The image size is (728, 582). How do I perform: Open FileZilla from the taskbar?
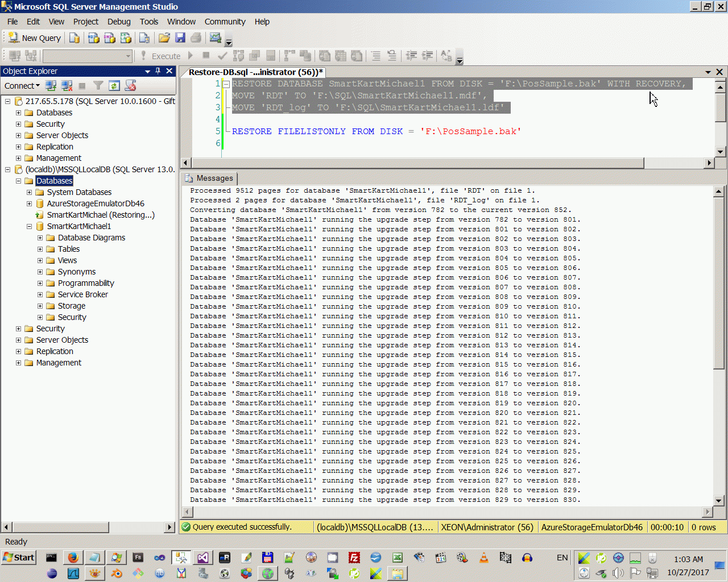(354, 558)
